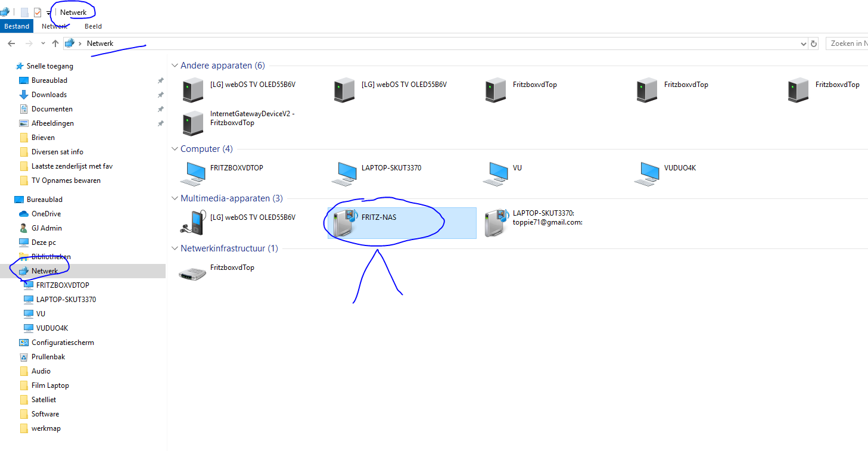Open Documenten in navigation pane
Image resolution: width=868 pixels, height=451 pixels.
[52, 109]
